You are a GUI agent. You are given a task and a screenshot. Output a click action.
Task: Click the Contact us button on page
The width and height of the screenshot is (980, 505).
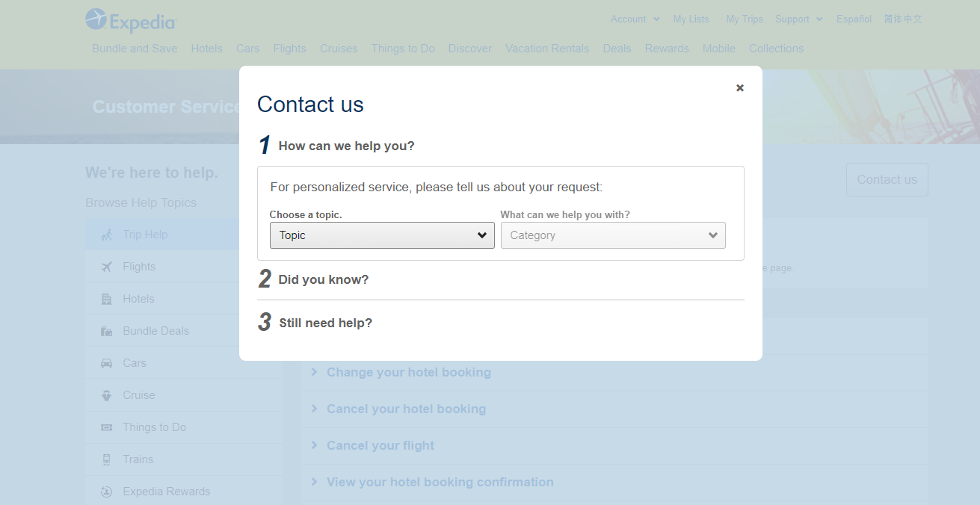(x=887, y=179)
